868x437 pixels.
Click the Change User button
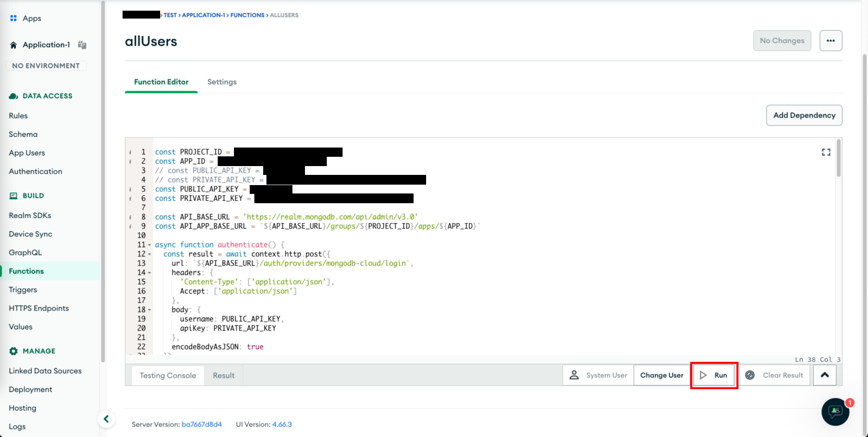coord(661,375)
